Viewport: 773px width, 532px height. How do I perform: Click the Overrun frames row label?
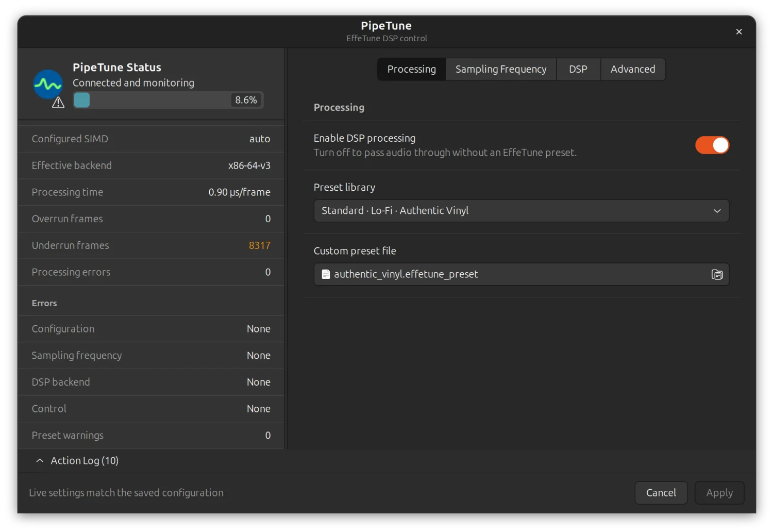pos(67,219)
